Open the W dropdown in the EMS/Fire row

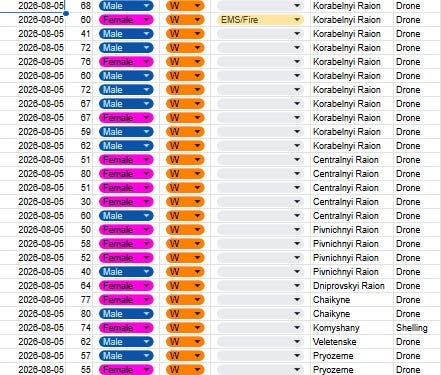click(x=185, y=20)
